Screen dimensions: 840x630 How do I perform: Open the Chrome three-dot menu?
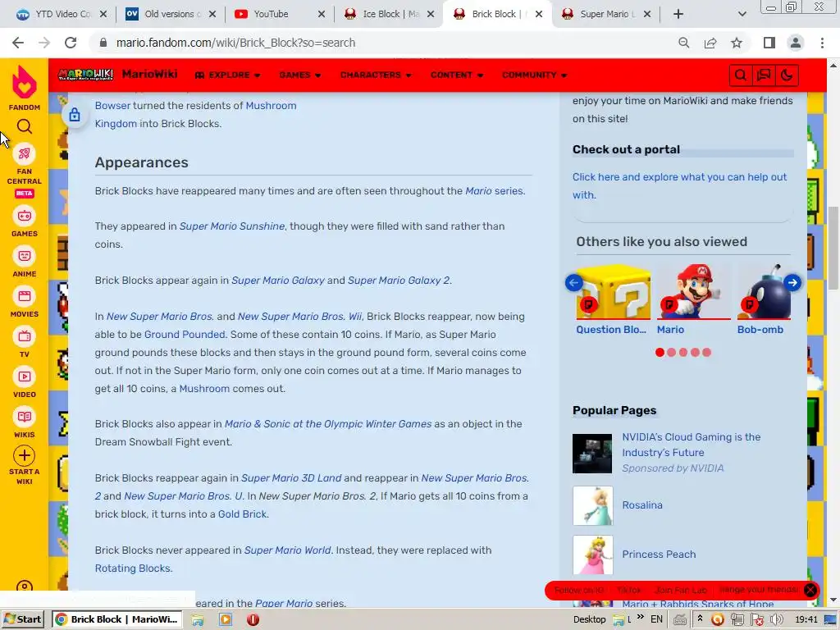pyautogui.click(x=822, y=43)
